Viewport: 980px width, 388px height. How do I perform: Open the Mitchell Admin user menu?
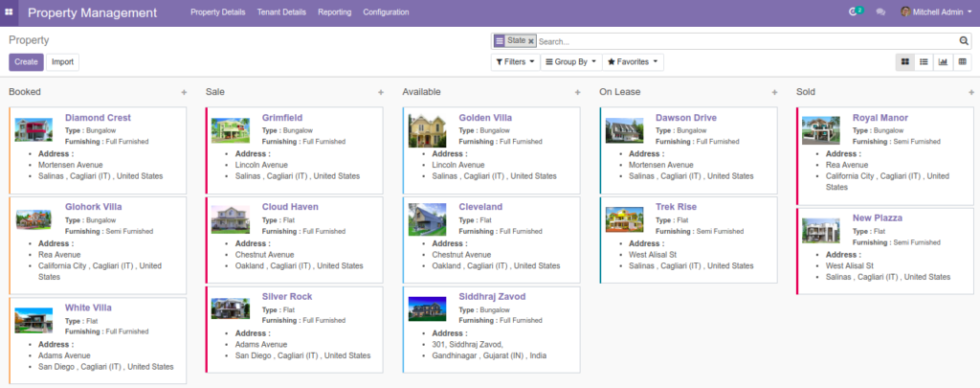coord(936,11)
